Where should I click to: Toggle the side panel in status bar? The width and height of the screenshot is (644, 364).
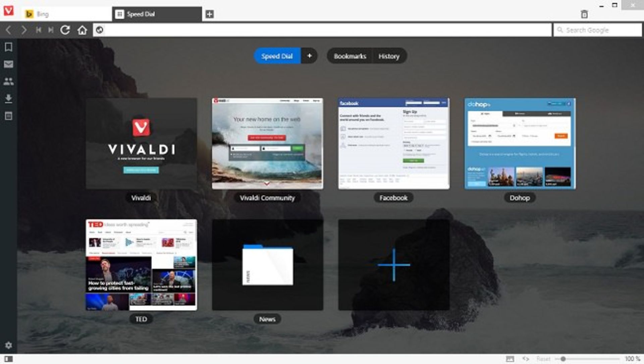click(x=8, y=359)
